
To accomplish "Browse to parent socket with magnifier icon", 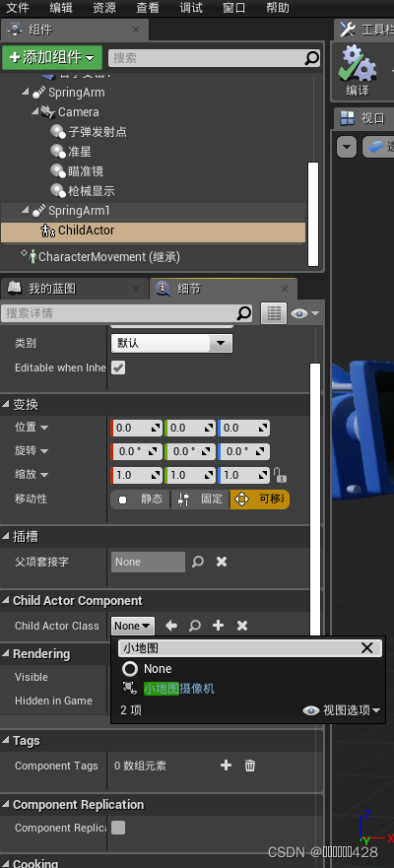I will tap(198, 562).
